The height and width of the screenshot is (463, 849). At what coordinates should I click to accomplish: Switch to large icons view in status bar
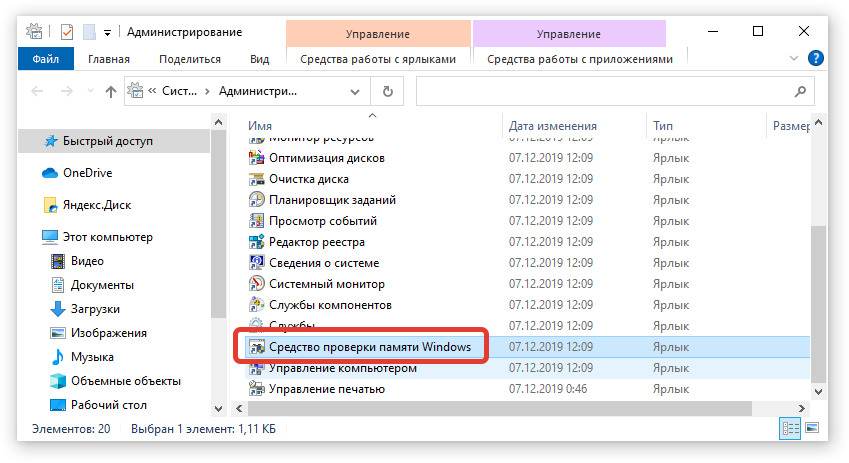[811, 428]
